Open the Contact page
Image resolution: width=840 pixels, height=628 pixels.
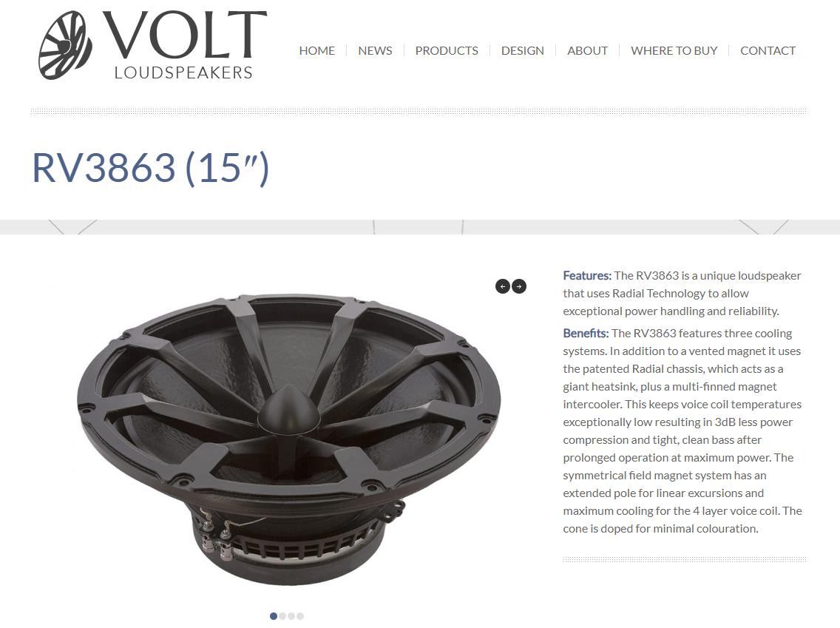(768, 51)
